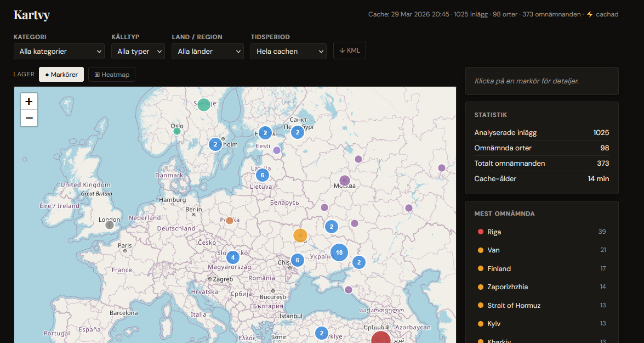Screen dimensions: 644x343
Task: Select Strait of Hormuz list entry
Action: 514,305
